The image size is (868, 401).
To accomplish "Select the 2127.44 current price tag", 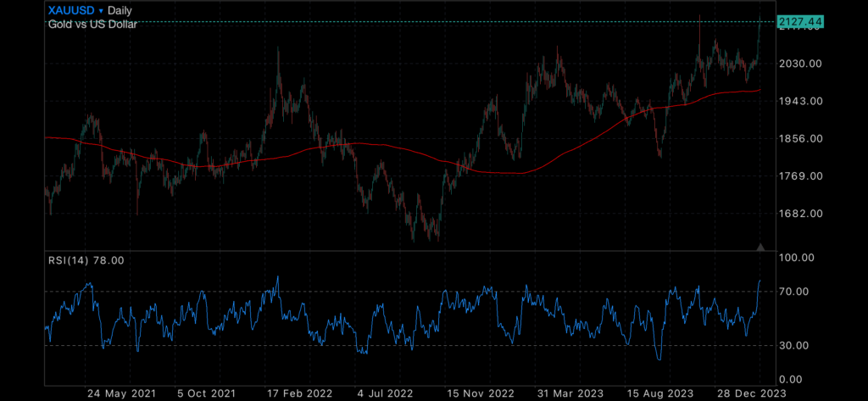I will coord(800,21).
